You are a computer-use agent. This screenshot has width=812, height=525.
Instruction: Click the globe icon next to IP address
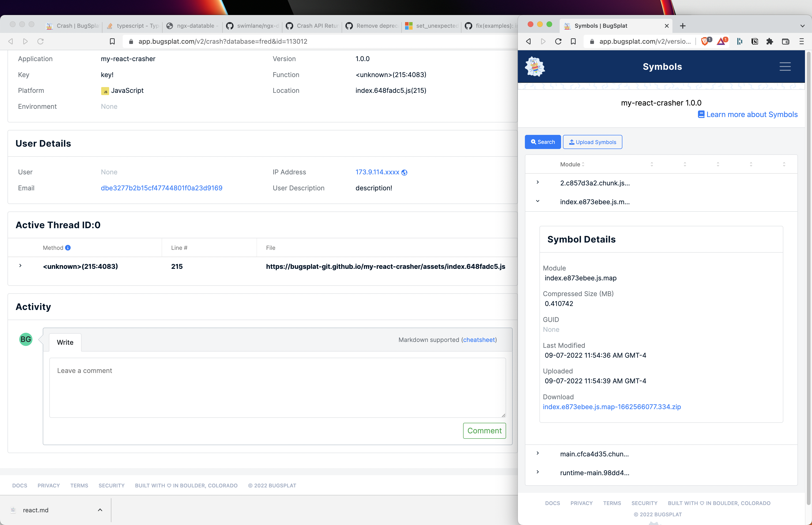404,172
